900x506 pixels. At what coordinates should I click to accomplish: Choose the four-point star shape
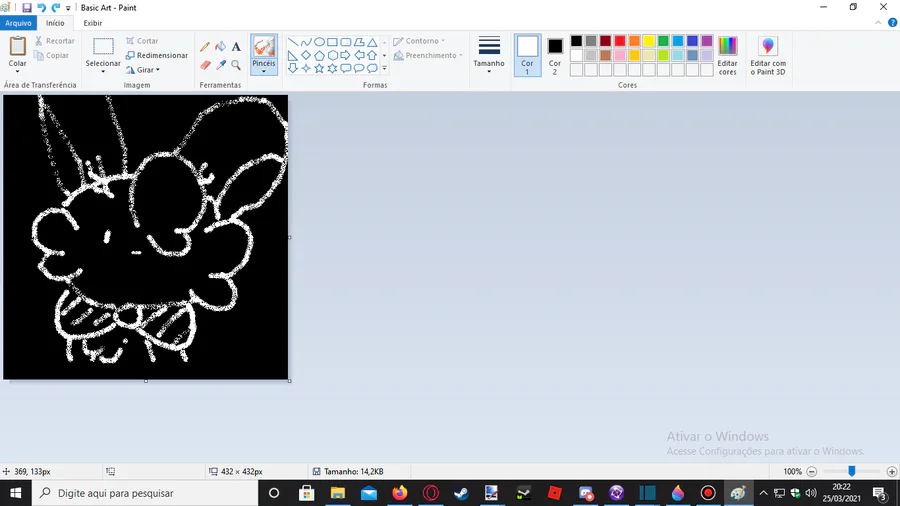(x=306, y=68)
